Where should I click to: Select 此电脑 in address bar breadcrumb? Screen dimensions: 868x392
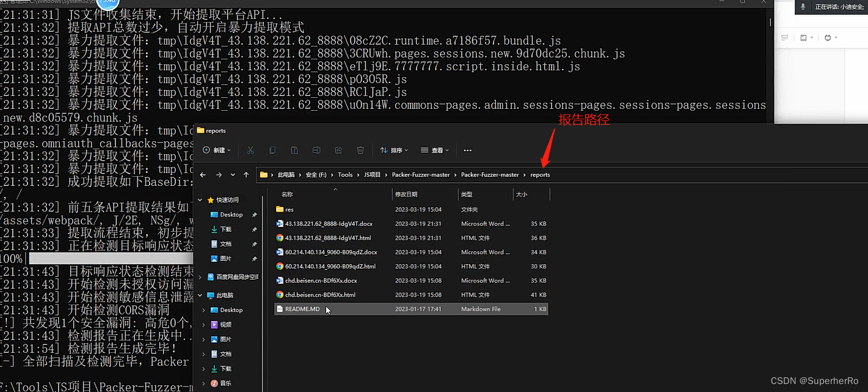tap(286, 175)
